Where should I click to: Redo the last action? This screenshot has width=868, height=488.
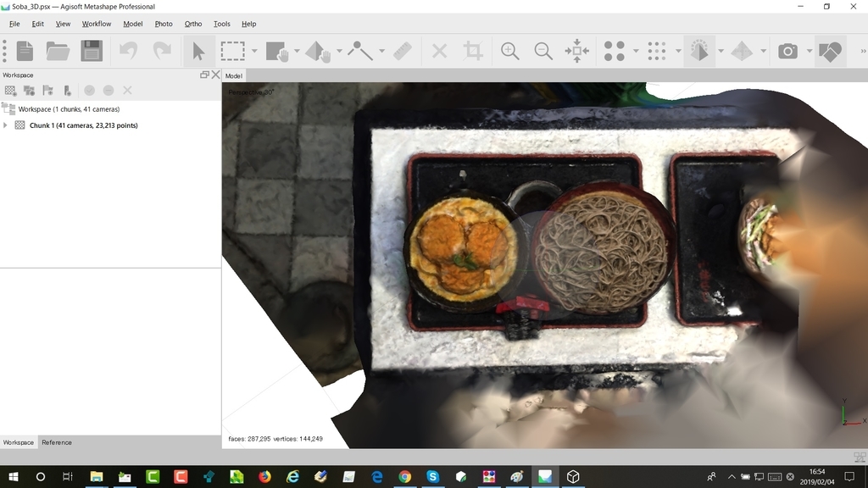coord(162,51)
